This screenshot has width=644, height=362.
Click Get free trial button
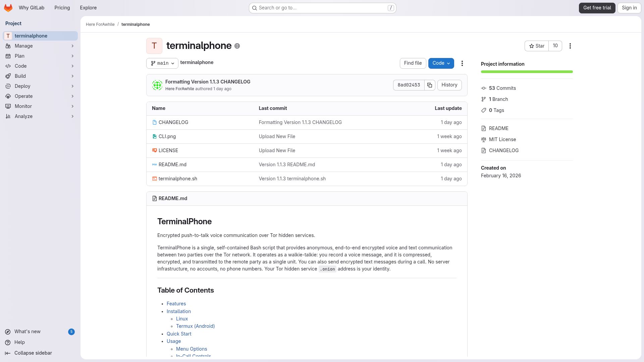coord(597,8)
